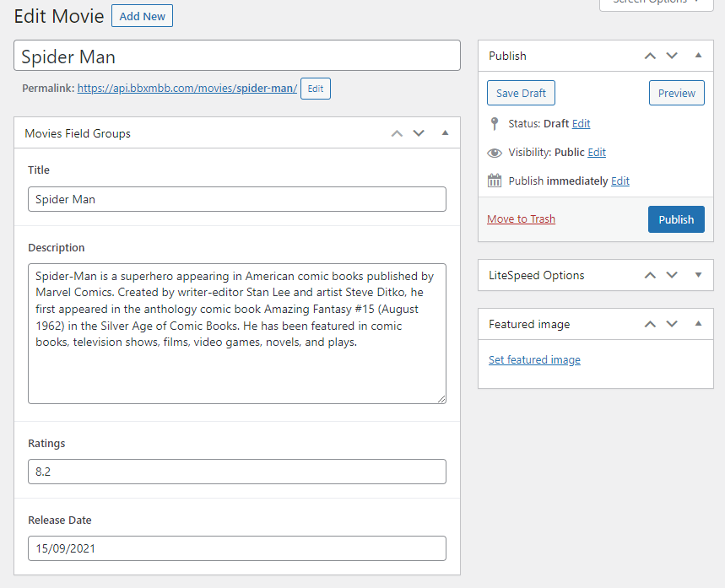Click the 'Featured image' panel title
Screen dimensions: 725x588
point(529,325)
